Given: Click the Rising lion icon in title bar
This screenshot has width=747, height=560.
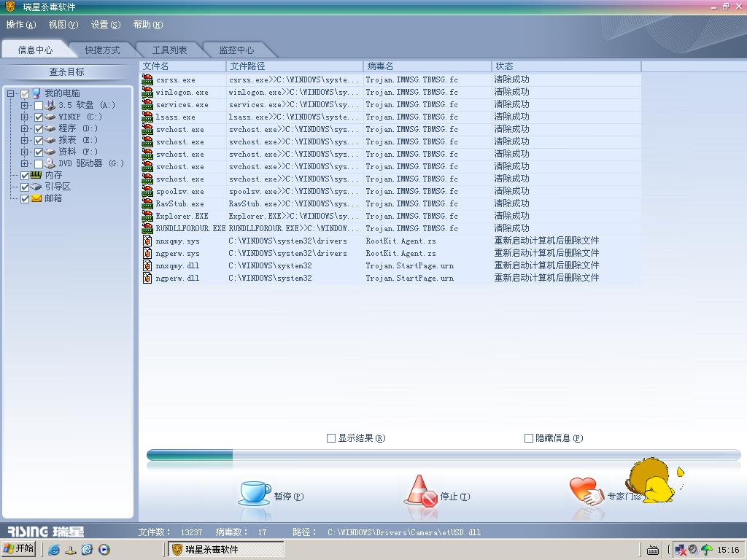Looking at the screenshot, I should [x=10, y=7].
